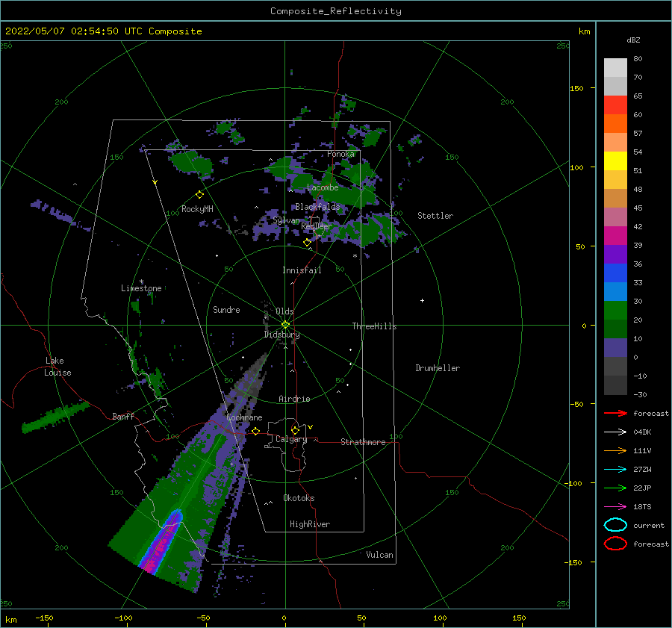Click the 20 dBZ green color swatch
The width and height of the screenshot is (672, 628).
tap(615, 311)
